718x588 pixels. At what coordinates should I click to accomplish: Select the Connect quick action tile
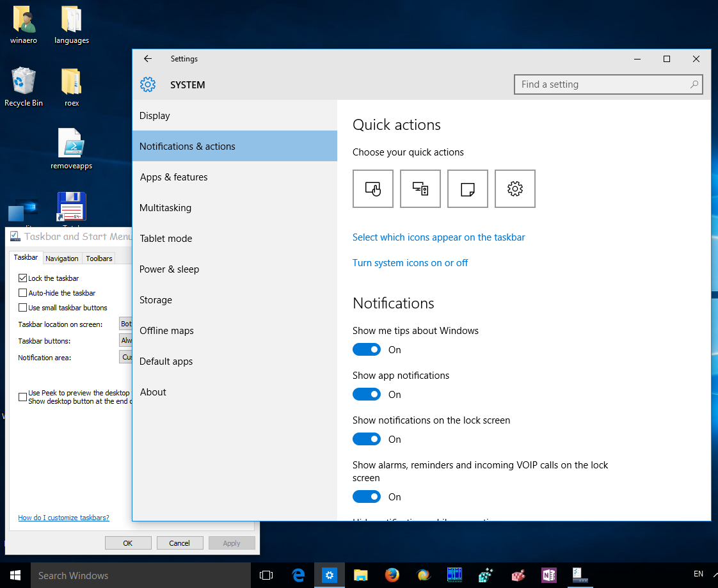click(x=420, y=189)
